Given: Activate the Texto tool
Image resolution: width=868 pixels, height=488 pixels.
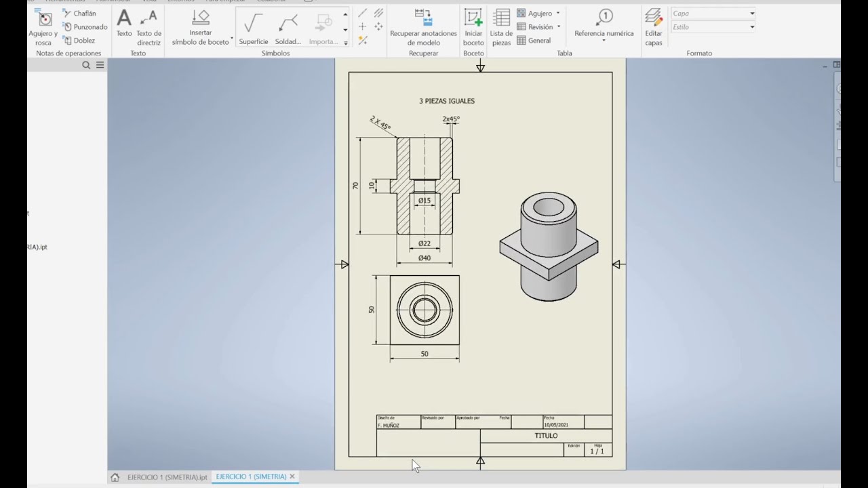Looking at the screenshot, I should (124, 24).
